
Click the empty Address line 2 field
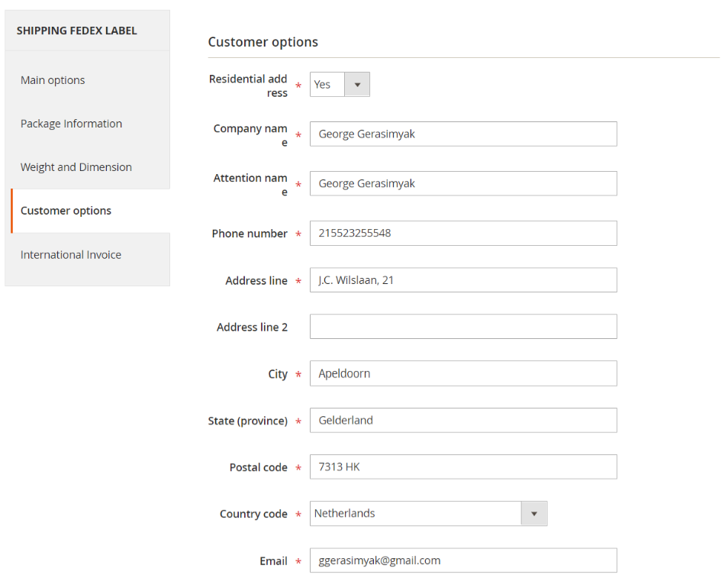(x=462, y=327)
